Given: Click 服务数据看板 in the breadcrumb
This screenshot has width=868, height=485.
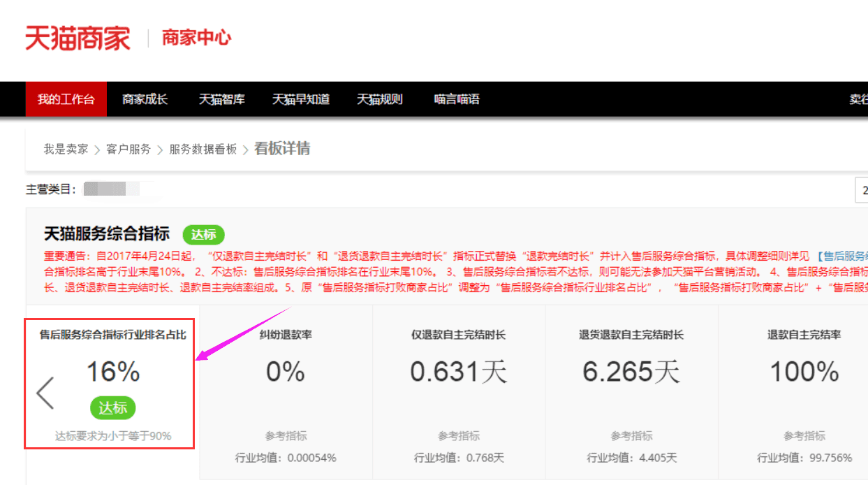Looking at the screenshot, I should (x=203, y=149).
